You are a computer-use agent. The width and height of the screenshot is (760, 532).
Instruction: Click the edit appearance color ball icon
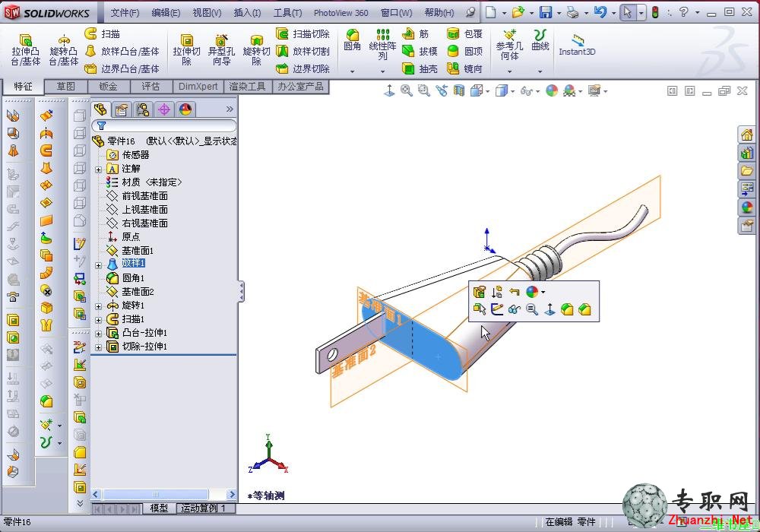pyautogui.click(x=552, y=90)
